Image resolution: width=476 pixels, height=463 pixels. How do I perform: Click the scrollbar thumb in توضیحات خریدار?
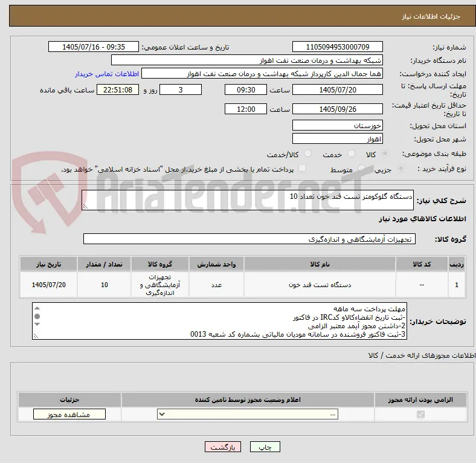click(x=37, y=316)
